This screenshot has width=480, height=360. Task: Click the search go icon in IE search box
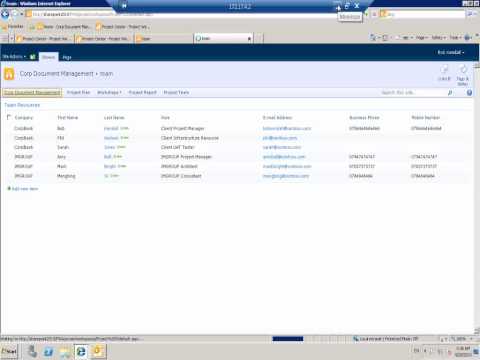pos(470,14)
